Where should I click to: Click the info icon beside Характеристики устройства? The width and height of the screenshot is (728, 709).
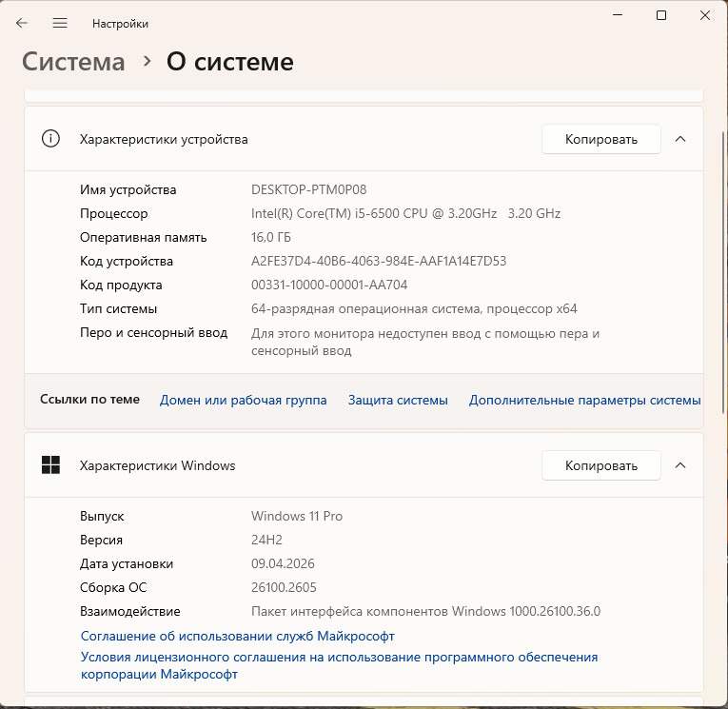[x=50, y=139]
